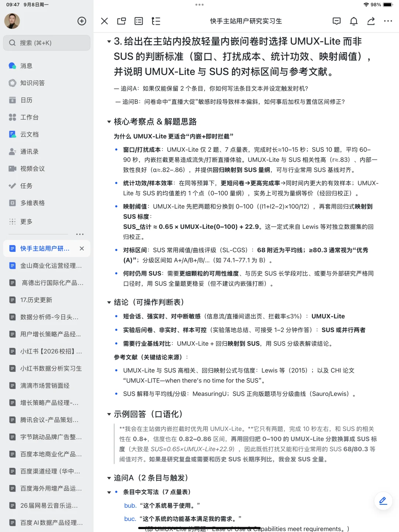The image size is (399, 532).
Task: Collapse 核心考察点 & 解题思路 section
Action: tap(109, 122)
